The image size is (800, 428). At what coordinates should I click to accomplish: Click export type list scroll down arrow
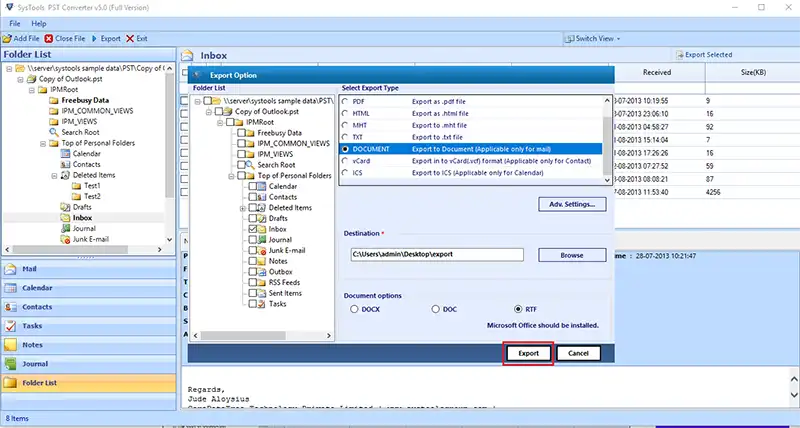click(x=607, y=180)
